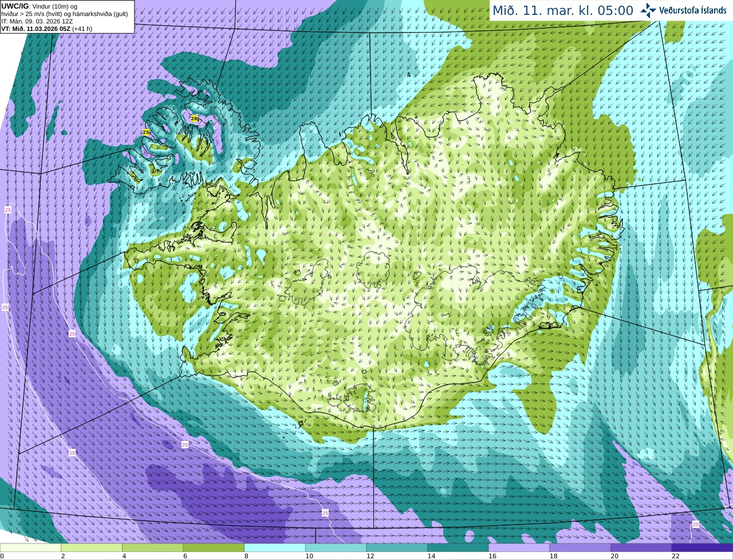This screenshot has height=560, width=733.
Task: Click the Veðurstofa Íslands logo
Action: coord(683,10)
